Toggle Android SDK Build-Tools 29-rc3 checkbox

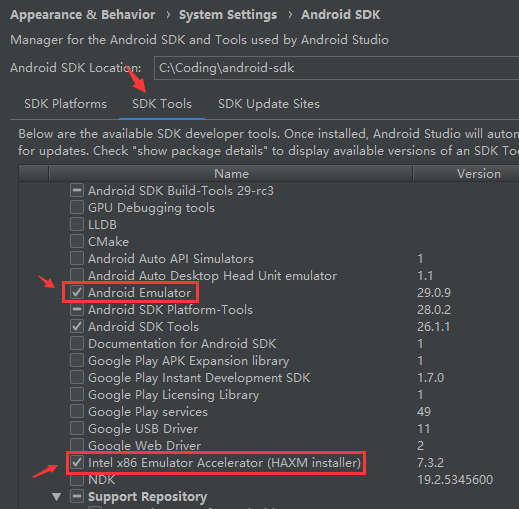(x=77, y=191)
